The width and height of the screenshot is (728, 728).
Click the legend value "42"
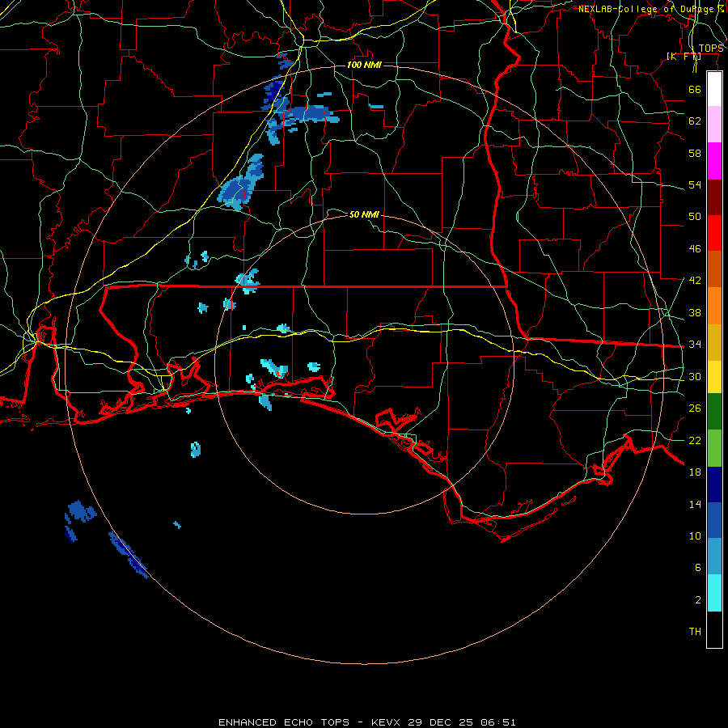click(x=695, y=281)
